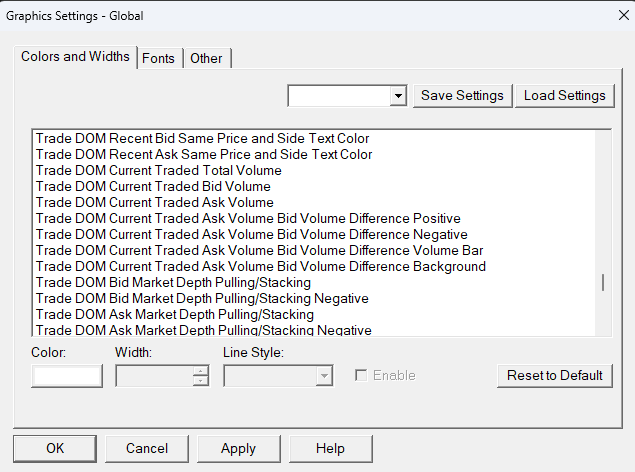Screen dimensions: 635x472
Task: Open the settings preset dropdown arrow
Action: 398,95
